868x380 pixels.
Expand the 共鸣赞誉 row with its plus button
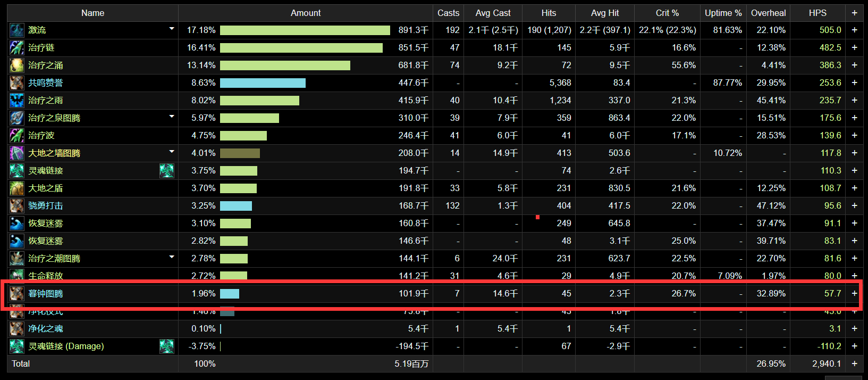coord(854,83)
